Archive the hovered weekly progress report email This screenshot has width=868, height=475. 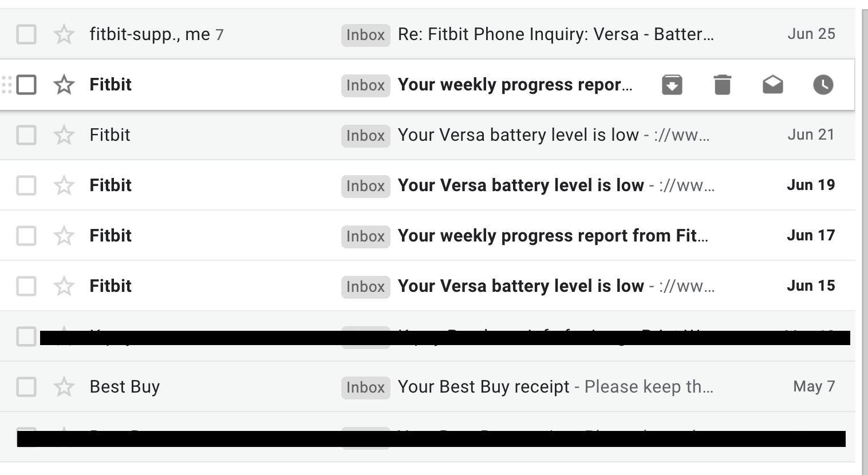[x=672, y=85]
